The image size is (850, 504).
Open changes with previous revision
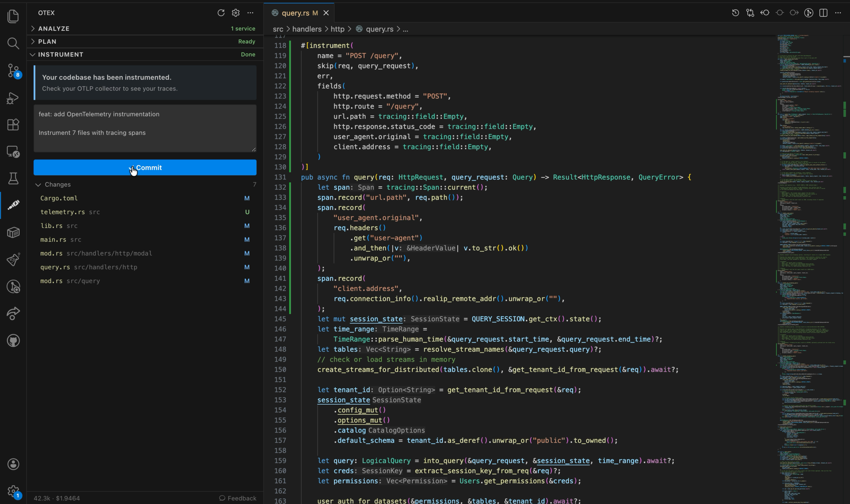(x=765, y=13)
